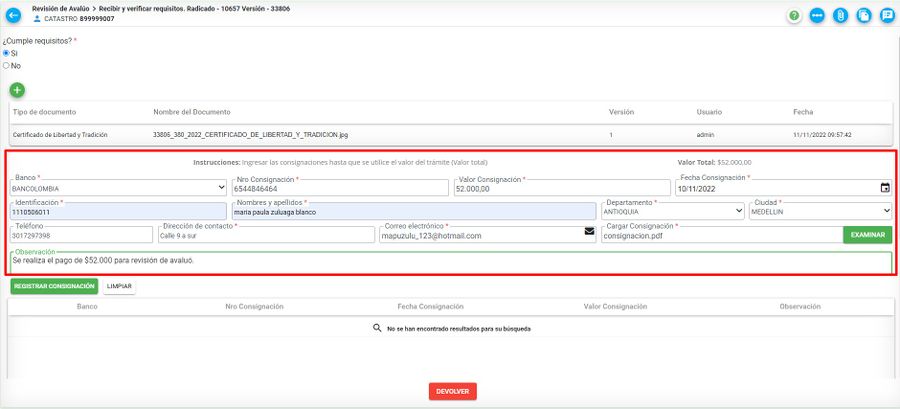Click the Nro Consignación field 6544846464

point(340,188)
